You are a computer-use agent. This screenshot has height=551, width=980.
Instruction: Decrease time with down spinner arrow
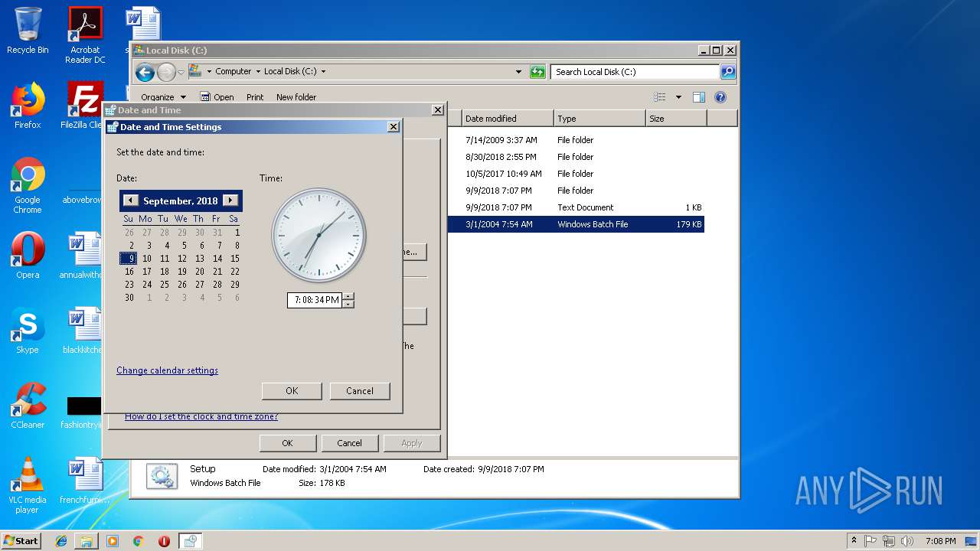coord(348,304)
